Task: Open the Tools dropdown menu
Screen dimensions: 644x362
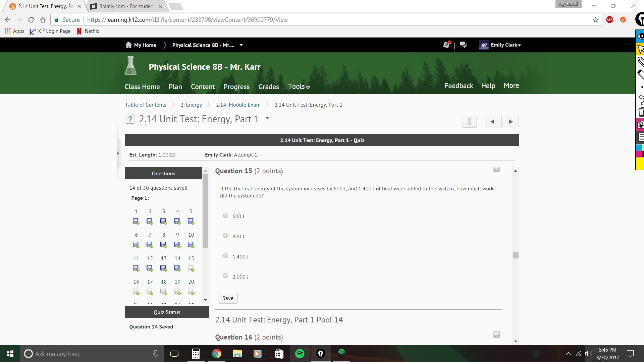Action: (x=299, y=87)
